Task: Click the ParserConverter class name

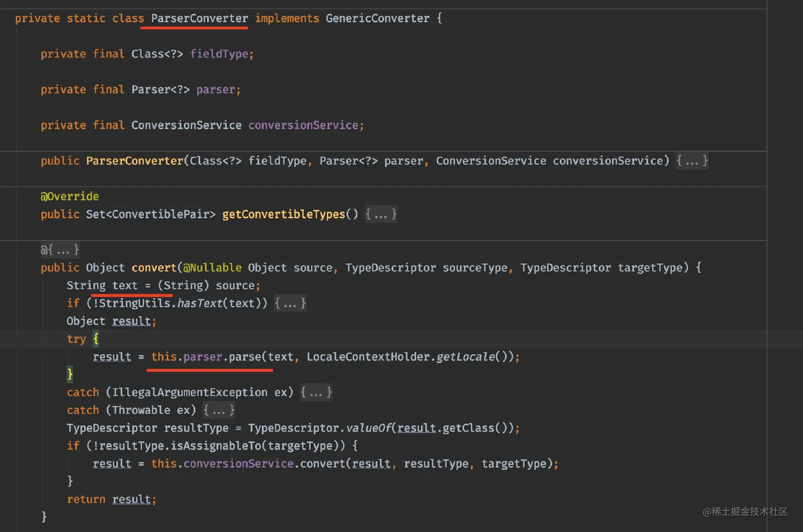Action: 199,19
